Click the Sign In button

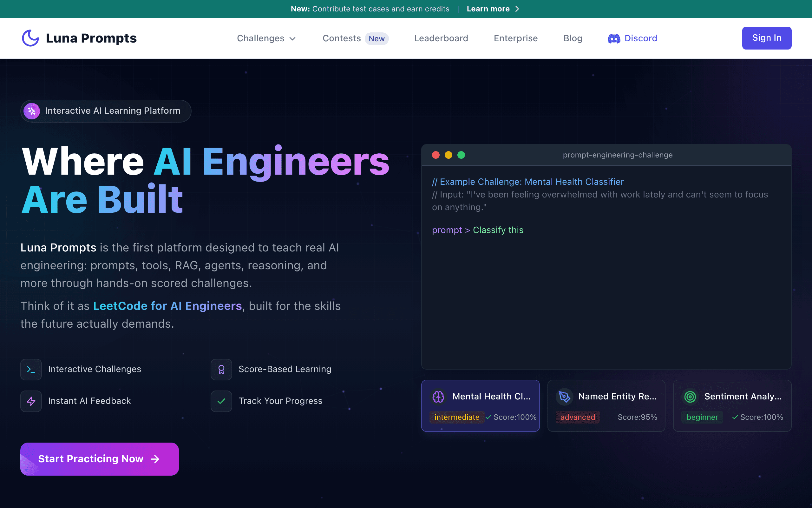(767, 38)
